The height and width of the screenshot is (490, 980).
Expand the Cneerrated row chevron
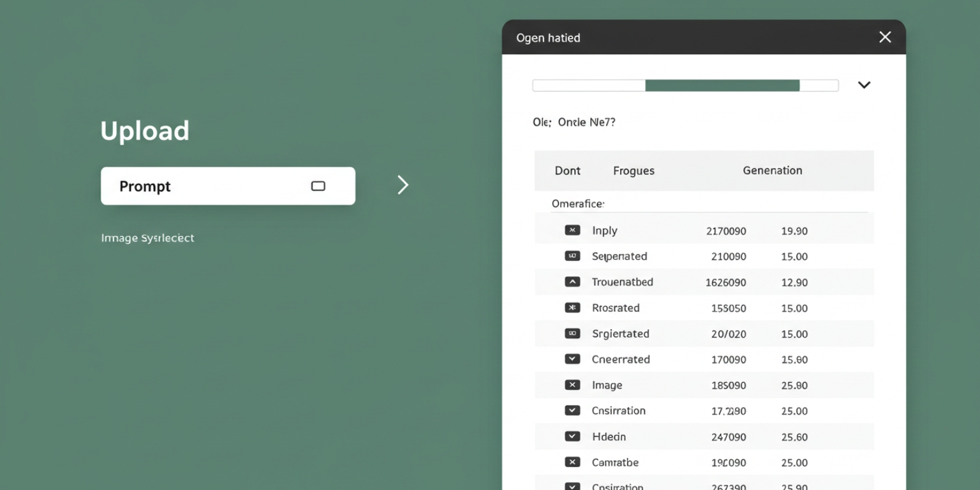(572, 359)
